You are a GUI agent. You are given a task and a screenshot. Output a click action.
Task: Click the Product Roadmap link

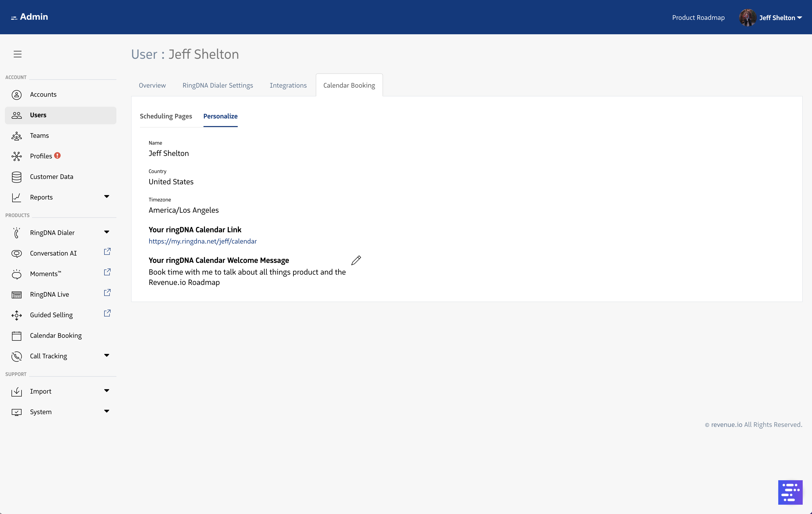tap(698, 18)
